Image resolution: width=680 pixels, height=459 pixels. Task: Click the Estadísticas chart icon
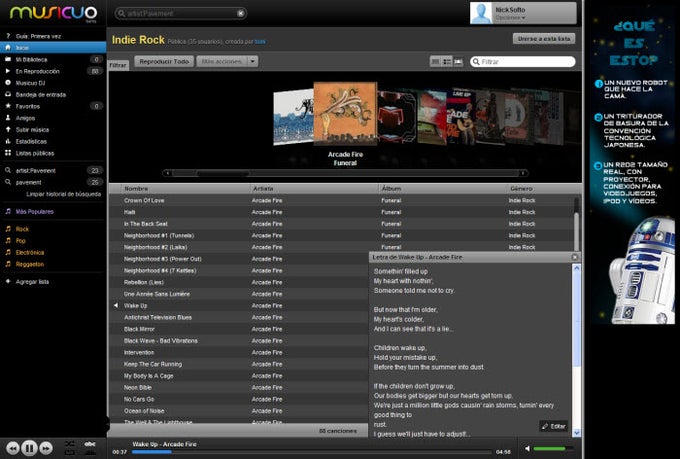[8, 141]
